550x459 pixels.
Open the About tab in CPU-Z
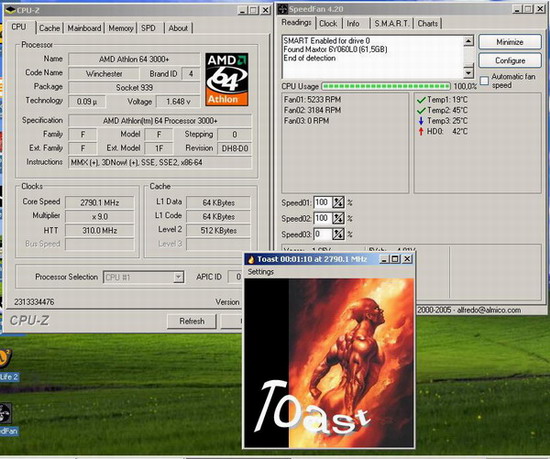click(x=178, y=28)
